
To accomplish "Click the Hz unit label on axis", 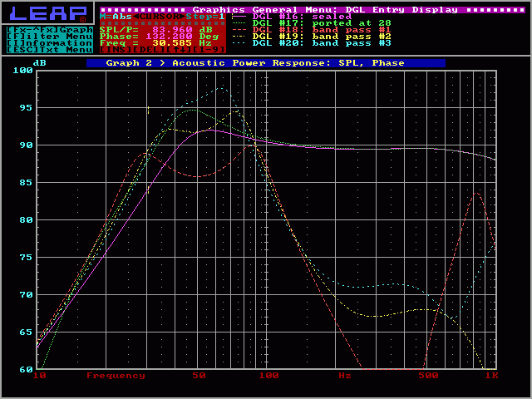I will (345, 376).
